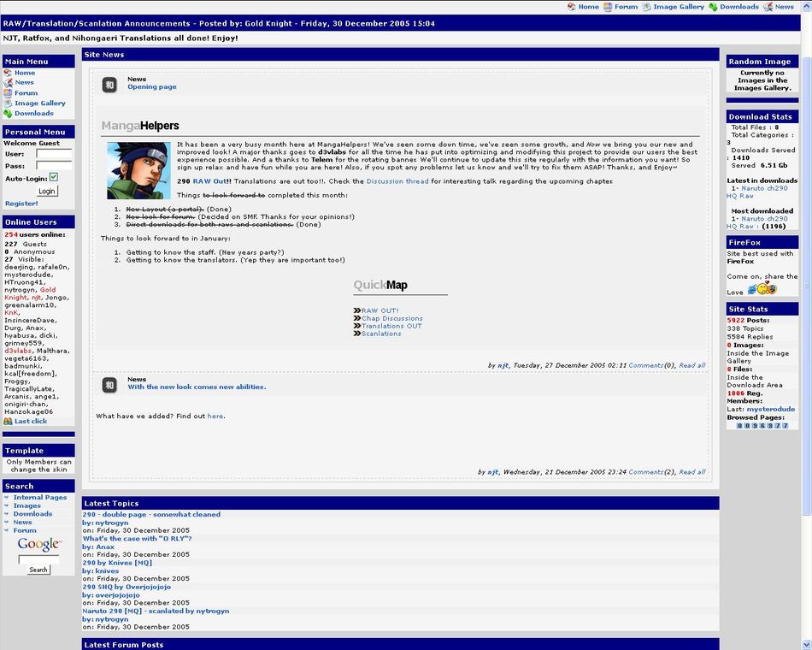Viewport: 812px width, 650px height.
Task: Toggle the Auto-Login checkbox
Action: coord(53,177)
